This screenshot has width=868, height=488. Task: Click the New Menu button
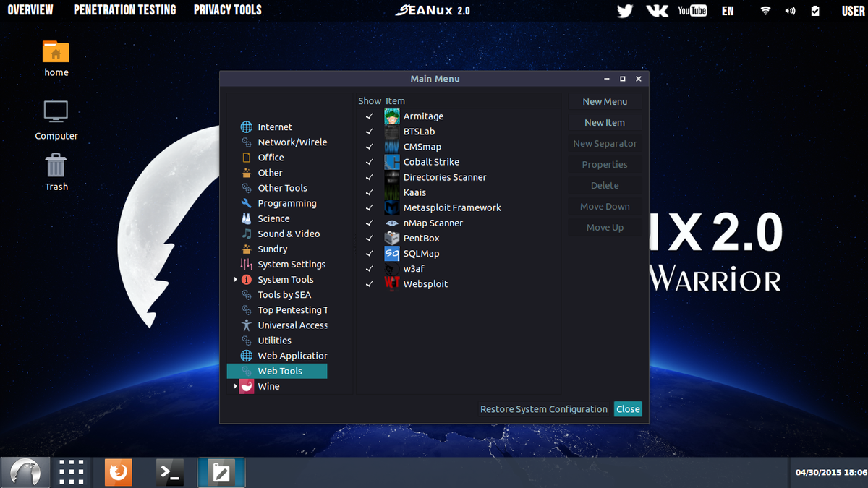click(x=605, y=102)
